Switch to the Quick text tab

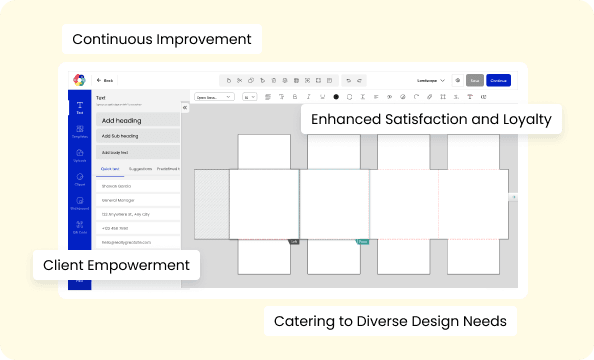pyautogui.click(x=110, y=169)
